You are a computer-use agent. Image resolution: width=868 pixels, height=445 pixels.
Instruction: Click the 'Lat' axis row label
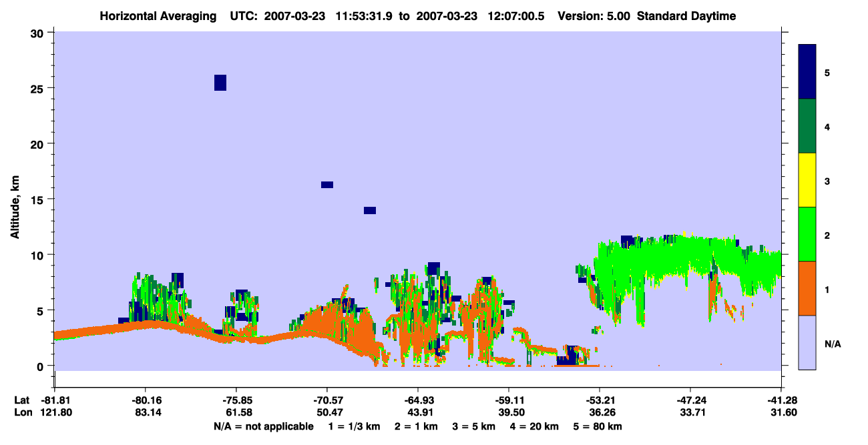tap(21, 400)
